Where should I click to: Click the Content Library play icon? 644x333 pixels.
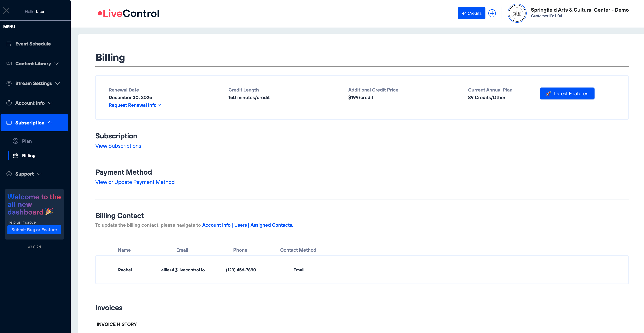[x=9, y=63]
